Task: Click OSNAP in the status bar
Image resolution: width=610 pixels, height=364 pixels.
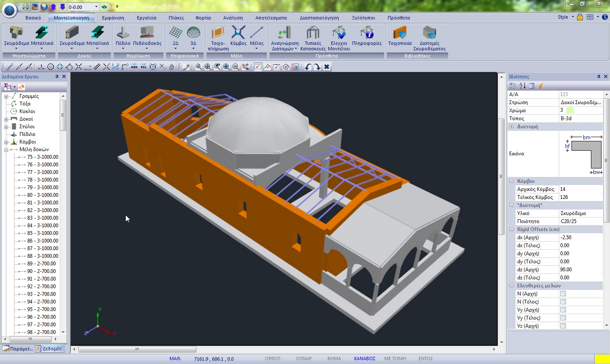Action: [304, 358]
